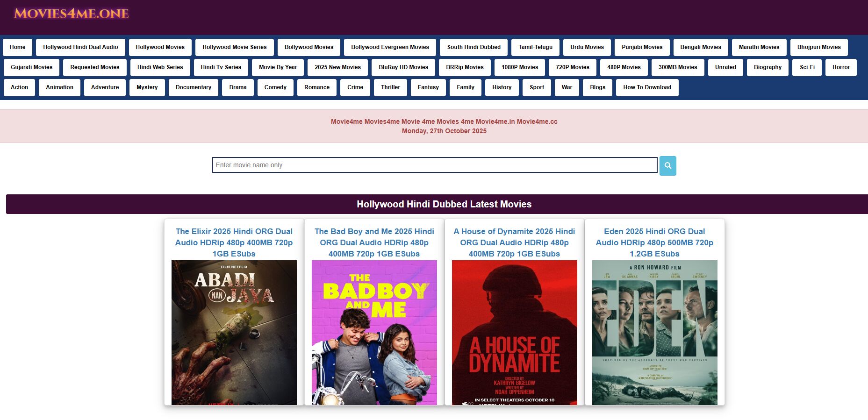Image resolution: width=868 pixels, height=420 pixels.
Task: Click the Movie4me Movies4me keywords text
Action: [444, 121]
